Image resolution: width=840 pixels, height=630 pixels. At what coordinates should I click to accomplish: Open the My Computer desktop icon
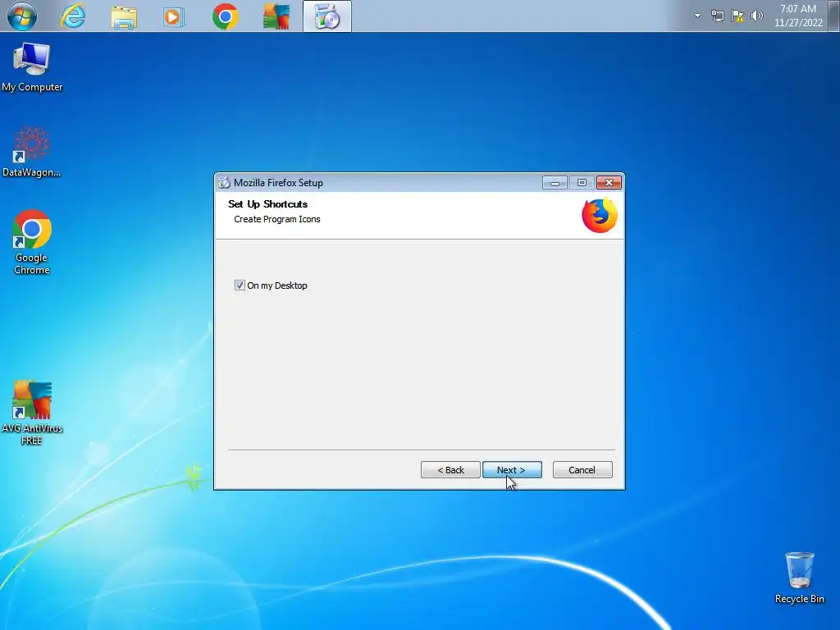[x=32, y=66]
